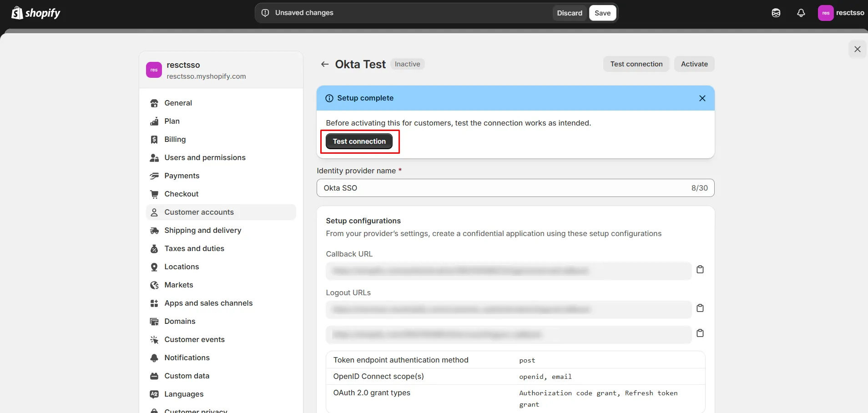
Task: Navigate to Payments settings
Action: (221, 176)
